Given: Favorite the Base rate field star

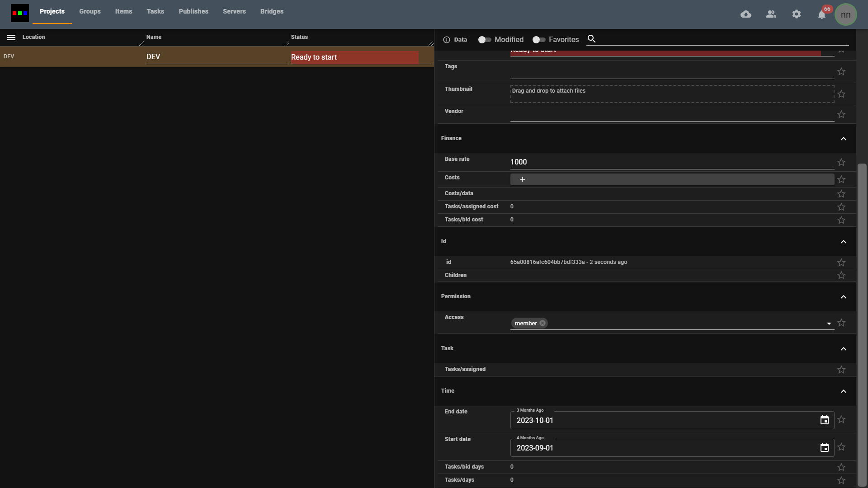Looking at the screenshot, I should click(841, 162).
